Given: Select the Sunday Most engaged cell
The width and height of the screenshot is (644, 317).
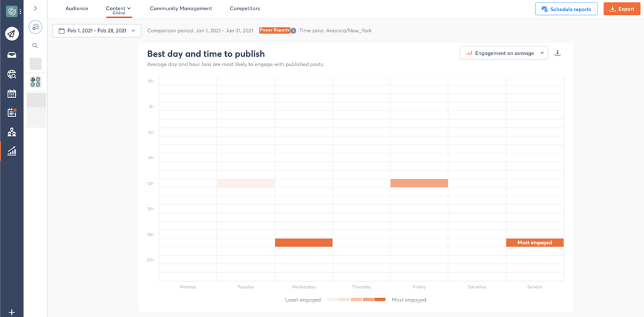Looking at the screenshot, I should (x=535, y=243).
